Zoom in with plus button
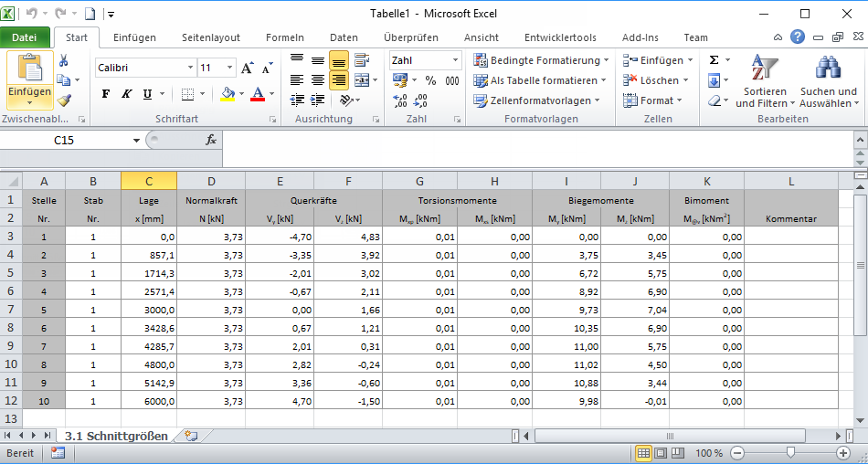Screen dimensions: 868x464 [x=843, y=453]
